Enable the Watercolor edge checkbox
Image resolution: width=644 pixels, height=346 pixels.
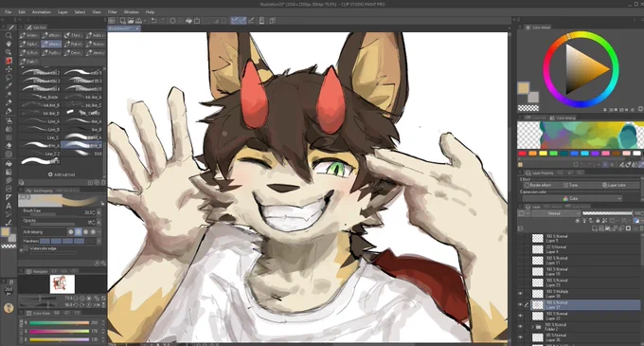click(x=26, y=248)
